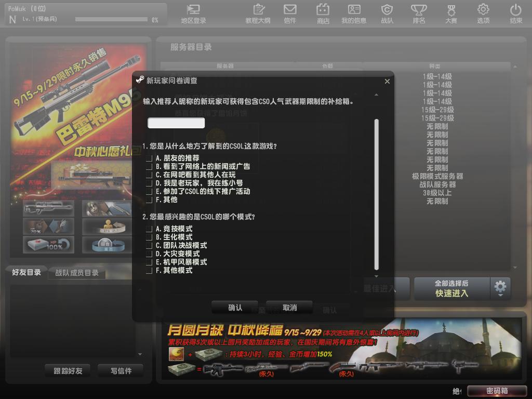Open the 密码箱 button
The width and height of the screenshot is (532, 399).
(497, 391)
